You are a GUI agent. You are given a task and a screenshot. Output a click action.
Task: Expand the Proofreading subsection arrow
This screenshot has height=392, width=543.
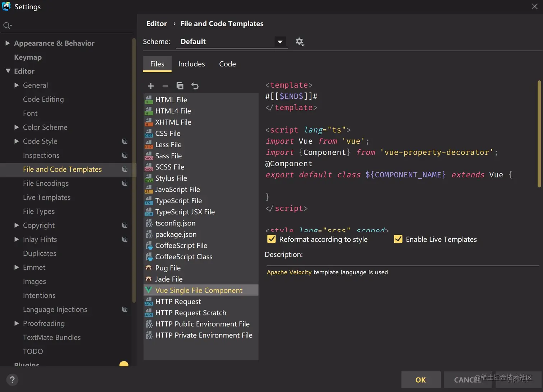17,323
